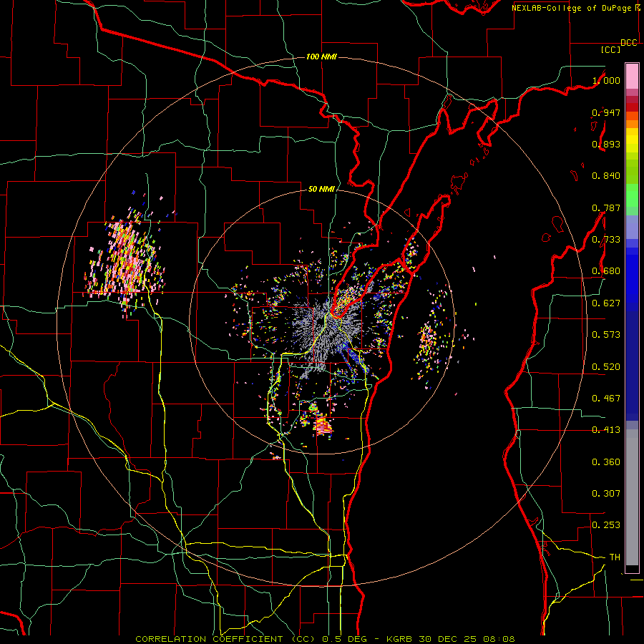Pick the pink segment at top of color bar
Screen dimensions: 644x644
pos(632,76)
